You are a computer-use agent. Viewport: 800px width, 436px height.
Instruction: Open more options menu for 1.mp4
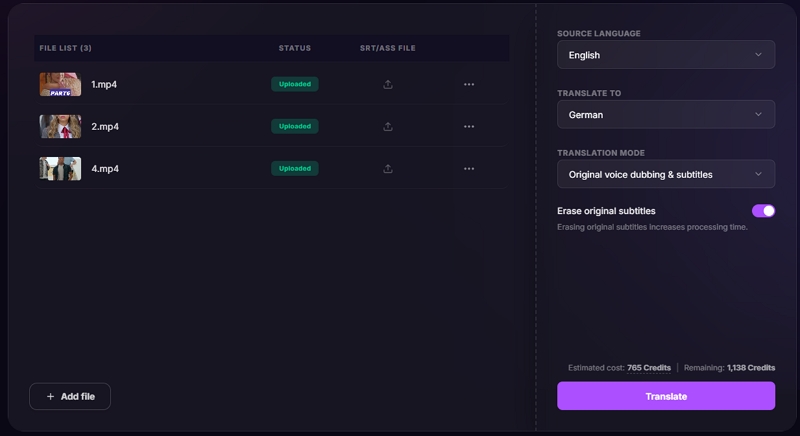(469, 84)
